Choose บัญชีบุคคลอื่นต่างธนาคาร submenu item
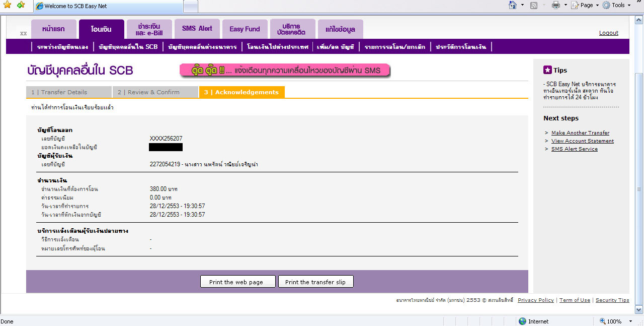The image size is (644, 326). tap(202, 47)
